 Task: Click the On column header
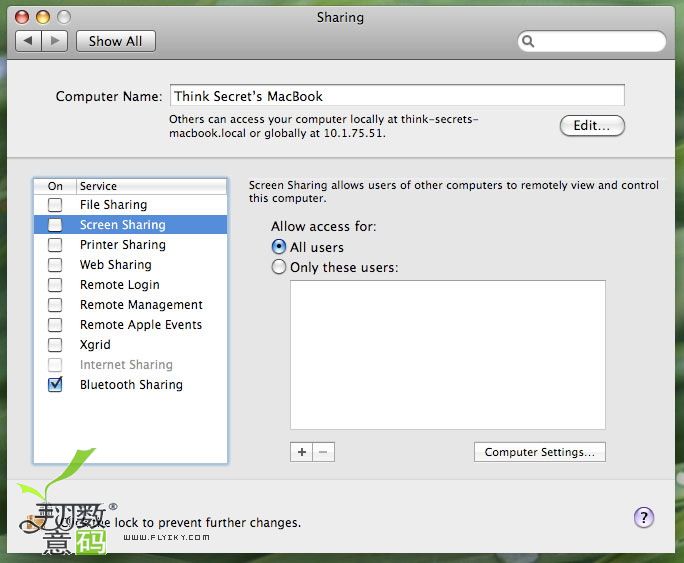tap(55, 186)
